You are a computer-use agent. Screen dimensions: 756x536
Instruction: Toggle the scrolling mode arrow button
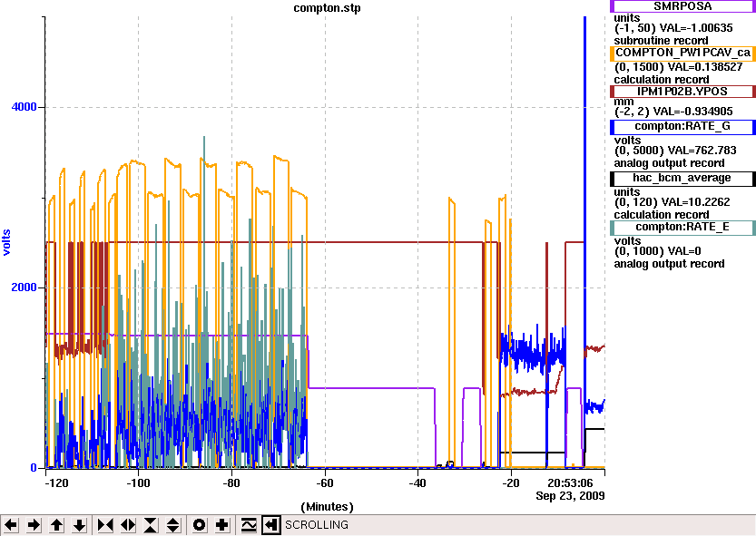271,525
